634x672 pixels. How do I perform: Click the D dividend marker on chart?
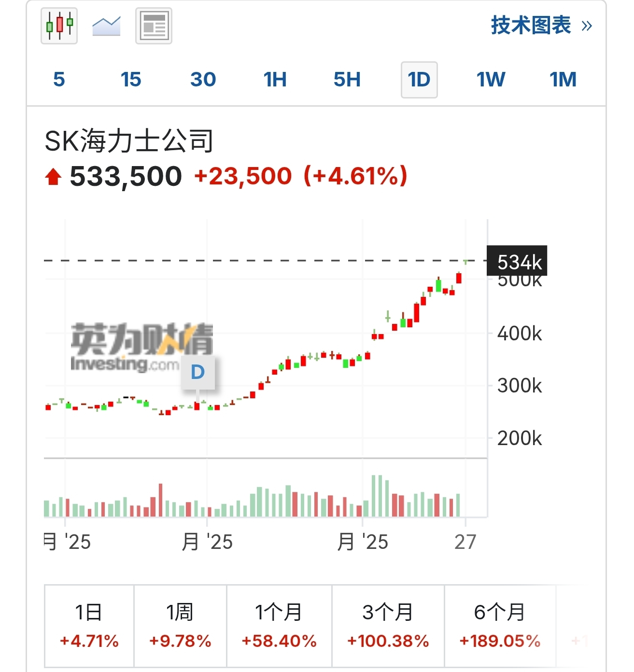(x=197, y=372)
